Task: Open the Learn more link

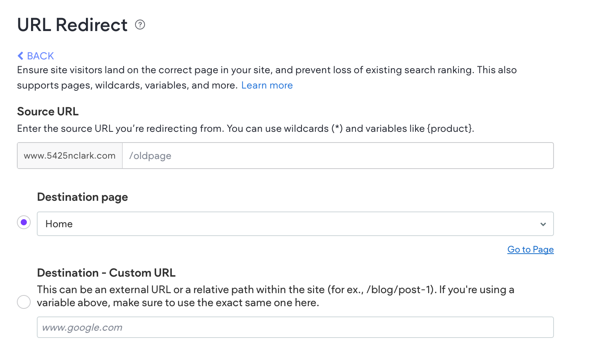Action: tap(267, 85)
